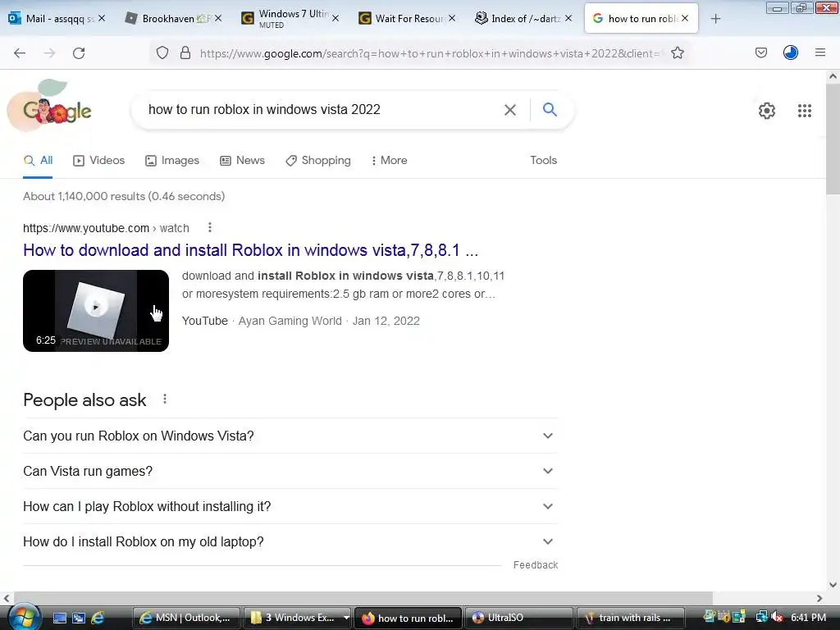This screenshot has height=630, width=840.
Task: Open a new browser tab with plus
Action: pyautogui.click(x=715, y=19)
